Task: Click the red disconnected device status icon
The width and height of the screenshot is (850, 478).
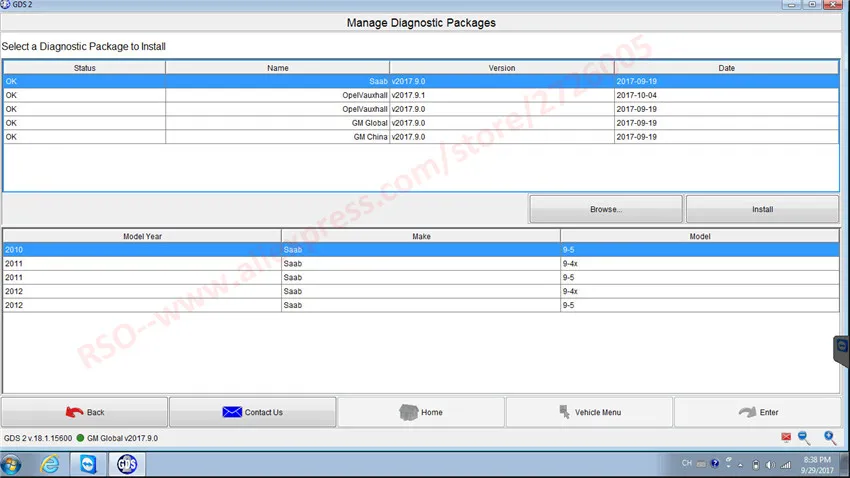Action: tap(786, 437)
